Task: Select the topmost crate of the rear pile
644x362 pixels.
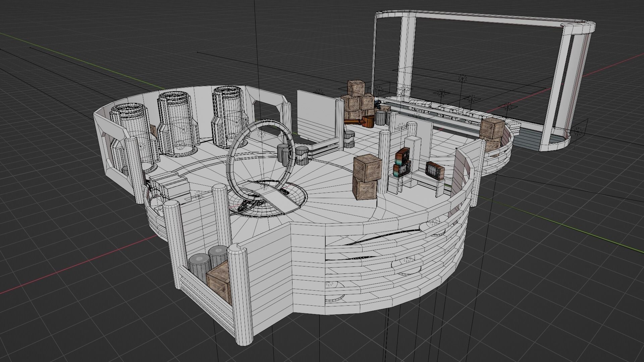Action: point(356,88)
